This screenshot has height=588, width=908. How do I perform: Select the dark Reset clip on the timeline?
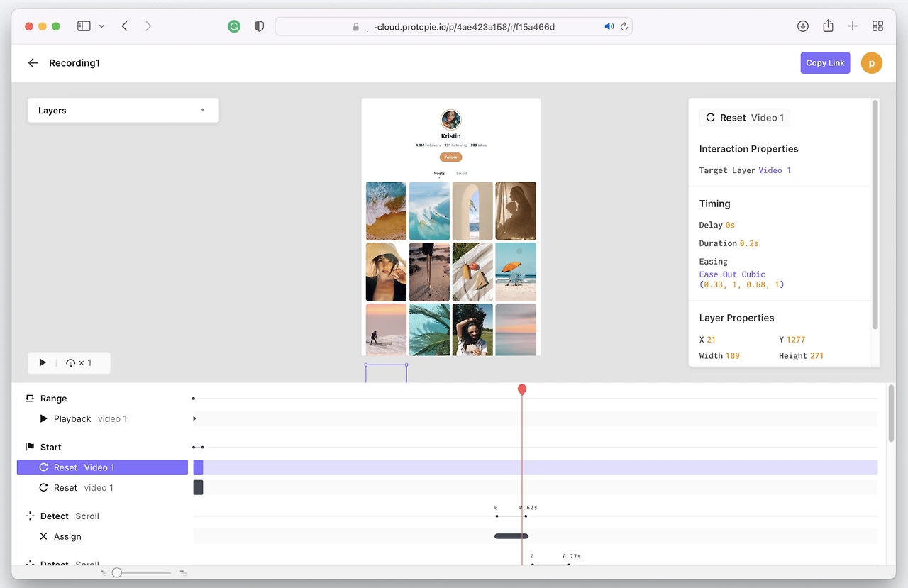[198, 487]
